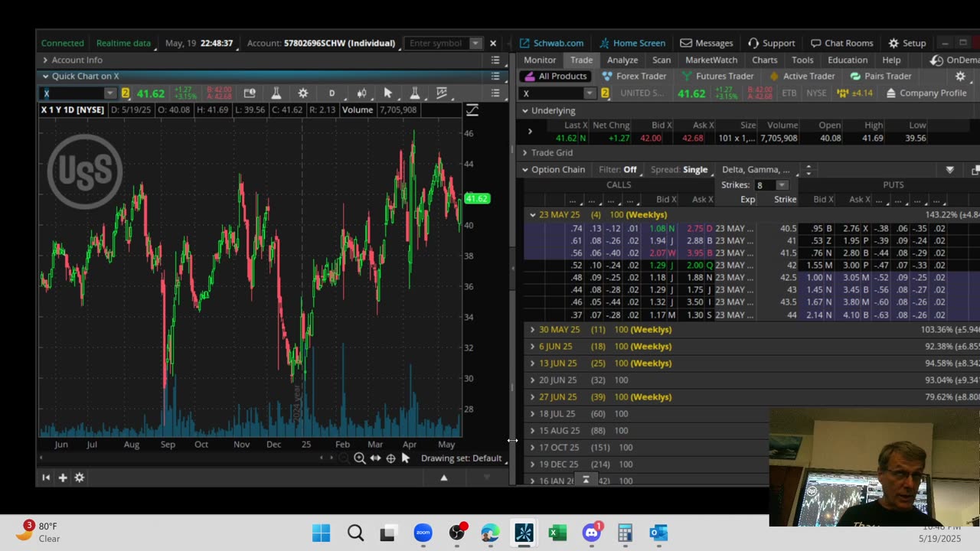
Task: Open the Charts tab
Action: (x=764, y=60)
